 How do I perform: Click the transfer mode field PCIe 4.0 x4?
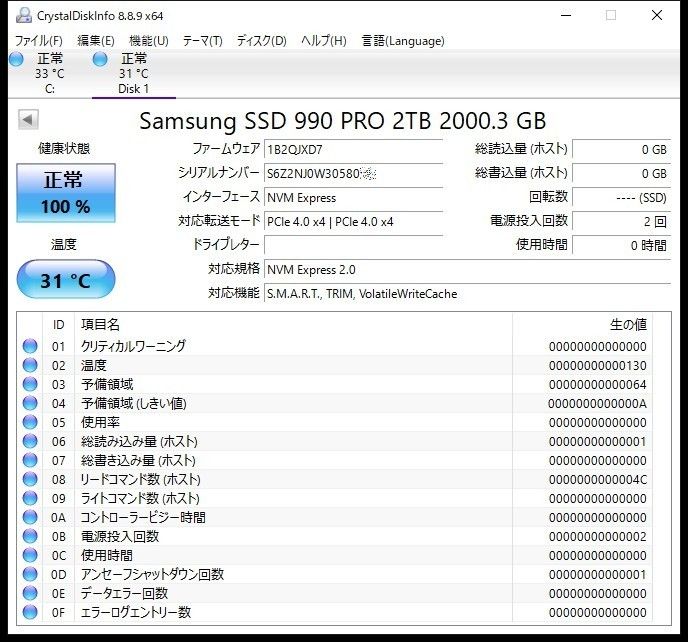pyautogui.click(x=354, y=222)
